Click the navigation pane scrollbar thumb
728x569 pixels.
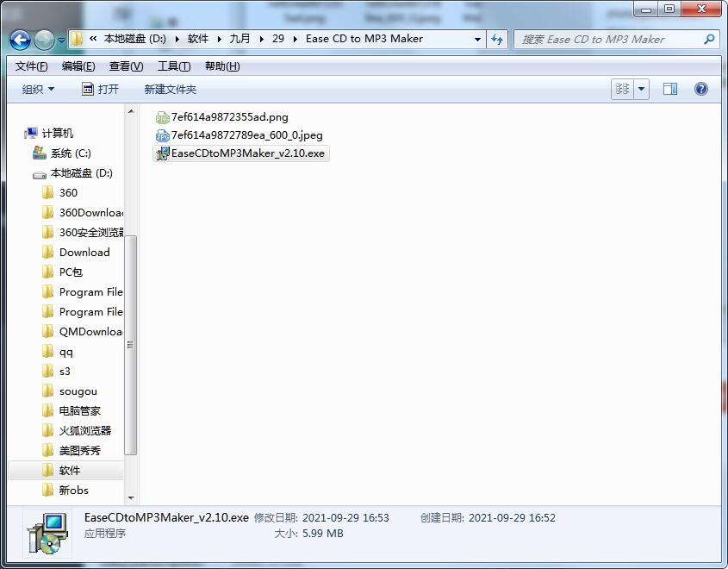(x=131, y=345)
